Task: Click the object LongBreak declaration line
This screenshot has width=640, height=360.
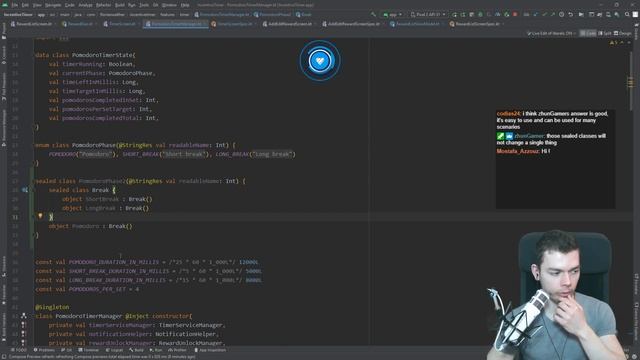Action: coord(105,208)
